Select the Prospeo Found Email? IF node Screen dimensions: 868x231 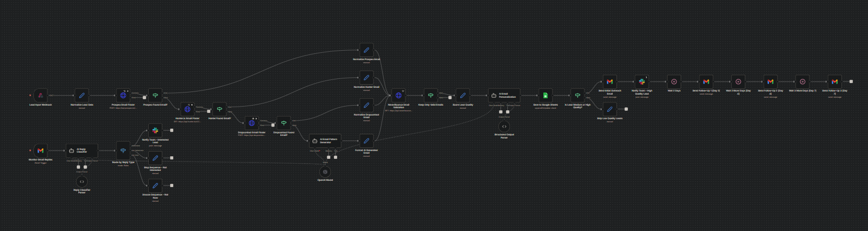click(x=155, y=96)
